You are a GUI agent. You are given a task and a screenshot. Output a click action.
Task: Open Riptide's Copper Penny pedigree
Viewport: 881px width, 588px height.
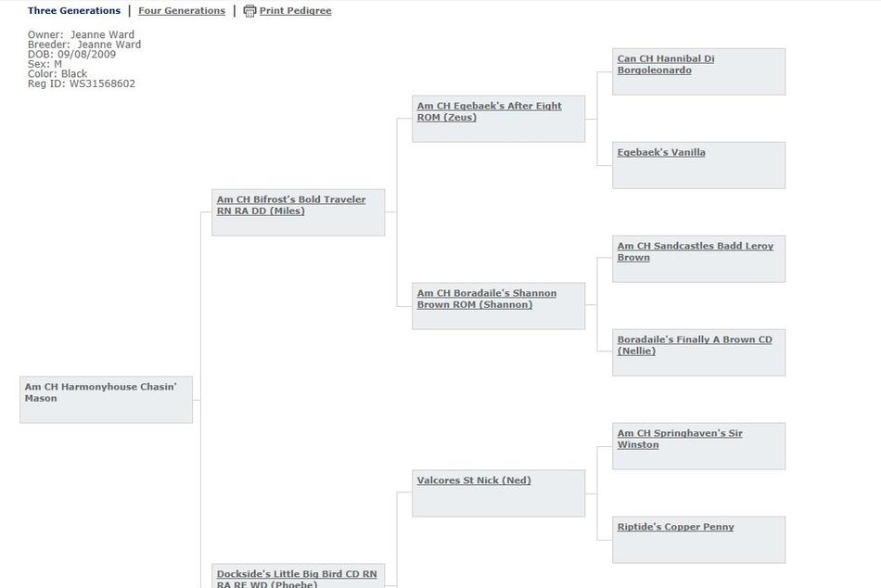(x=675, y=527)
